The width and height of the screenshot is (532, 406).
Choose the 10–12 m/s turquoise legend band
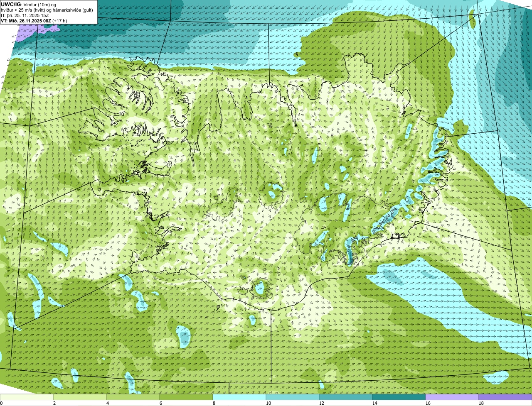(293, 397)
